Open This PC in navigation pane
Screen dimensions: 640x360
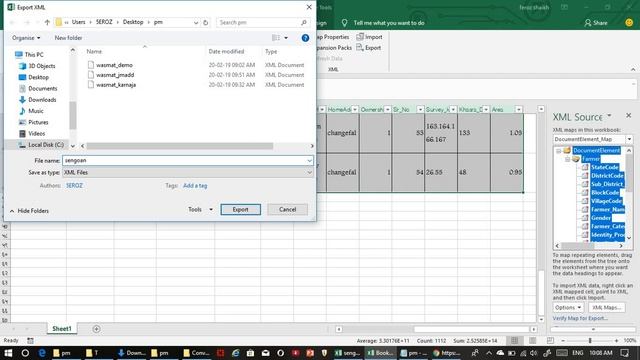29,55
